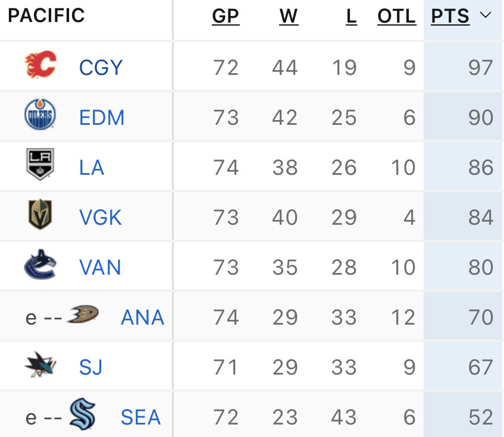This screenshot has height=437, width=504.
Task: Click the Calgary Flames logo
Action: (40, 65)
